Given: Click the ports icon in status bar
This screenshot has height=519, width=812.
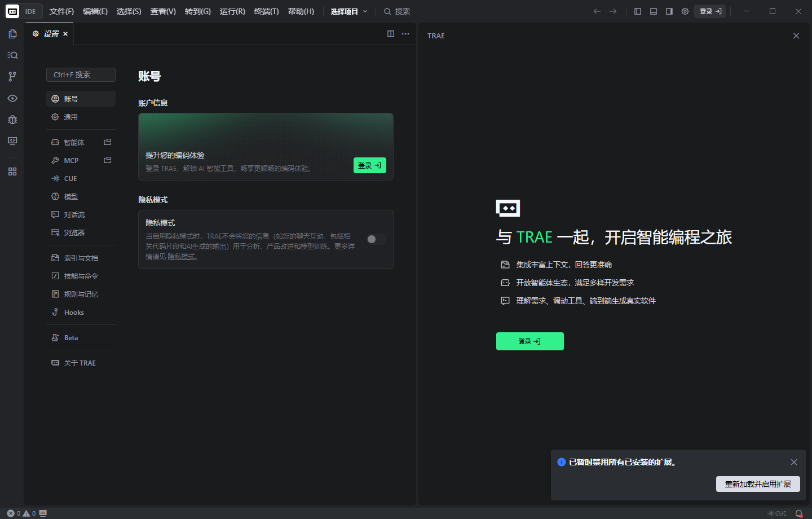Looking at the screenshot, I should (43, 513).
